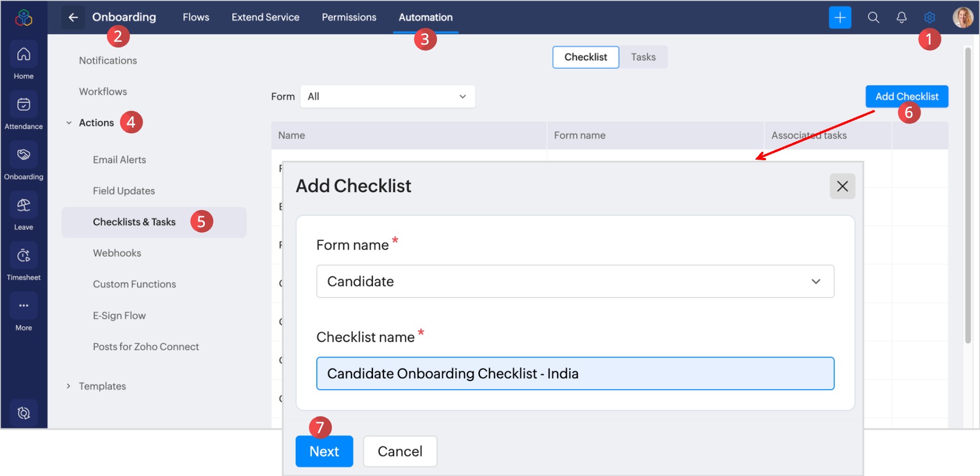Screen dimensions: 980x476
Task: Go back using the arrow beside Onboarding
Action: (x=73, y=18)
